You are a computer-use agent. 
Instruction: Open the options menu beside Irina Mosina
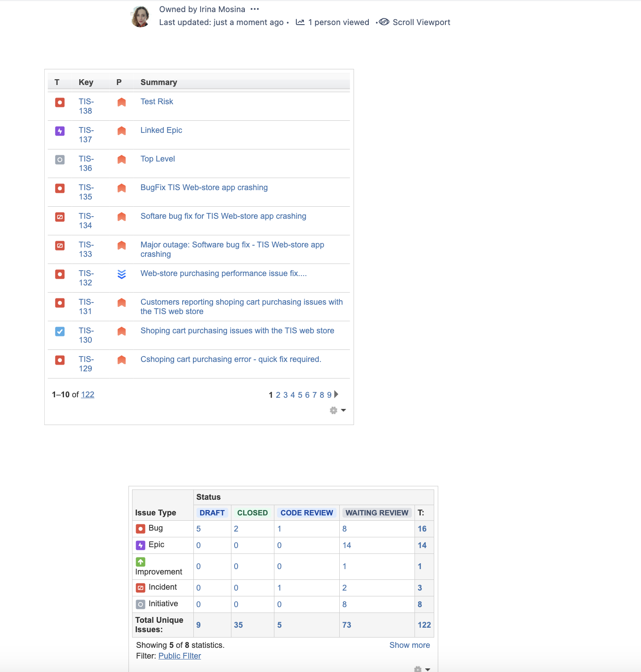pyautogui.click(x=255, y=9)
